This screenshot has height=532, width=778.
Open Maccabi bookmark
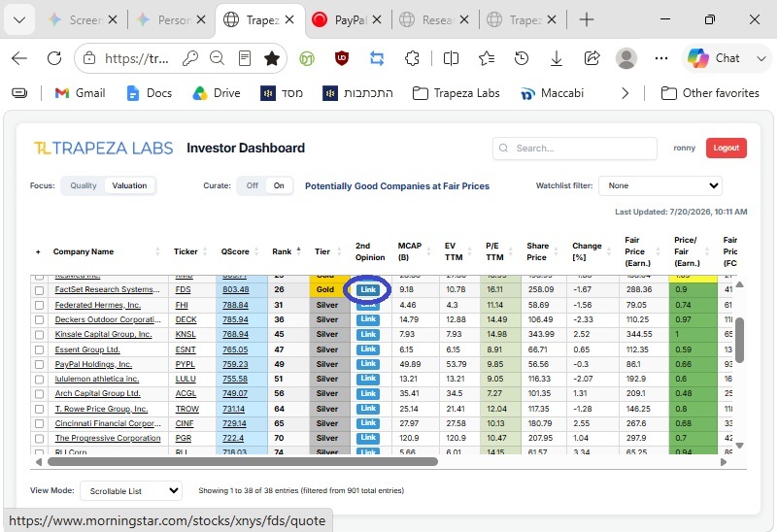553,93
